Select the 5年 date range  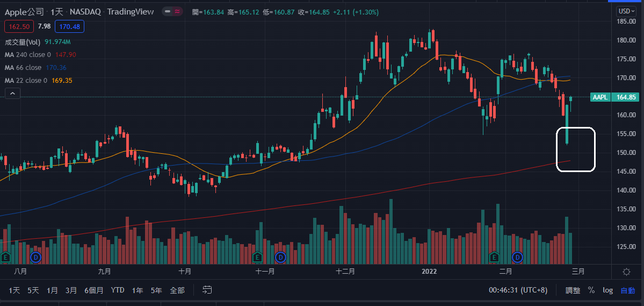156,290
